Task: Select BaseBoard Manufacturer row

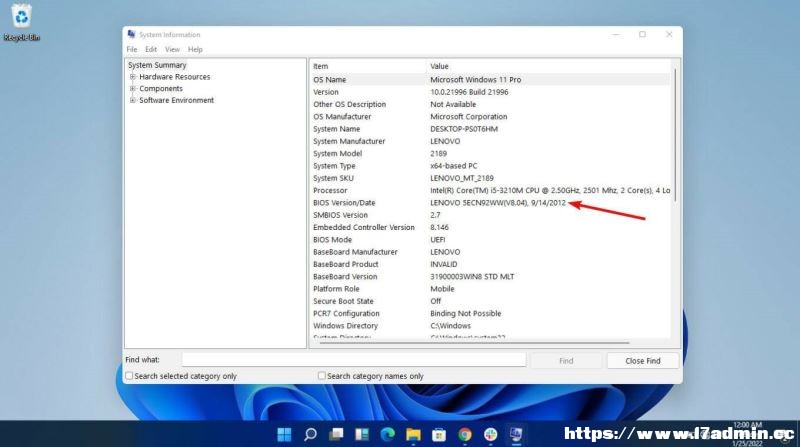Action: tap(490, 252)
